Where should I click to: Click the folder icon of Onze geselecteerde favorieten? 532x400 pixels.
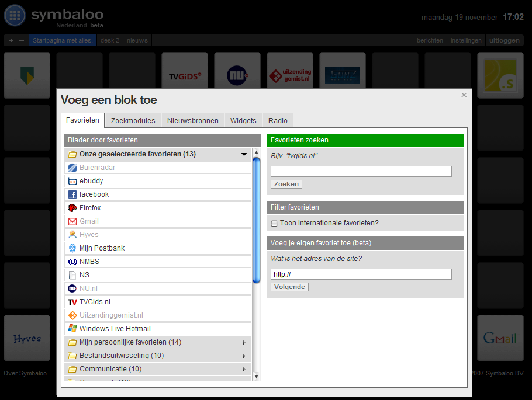click(x=72, y=154)
